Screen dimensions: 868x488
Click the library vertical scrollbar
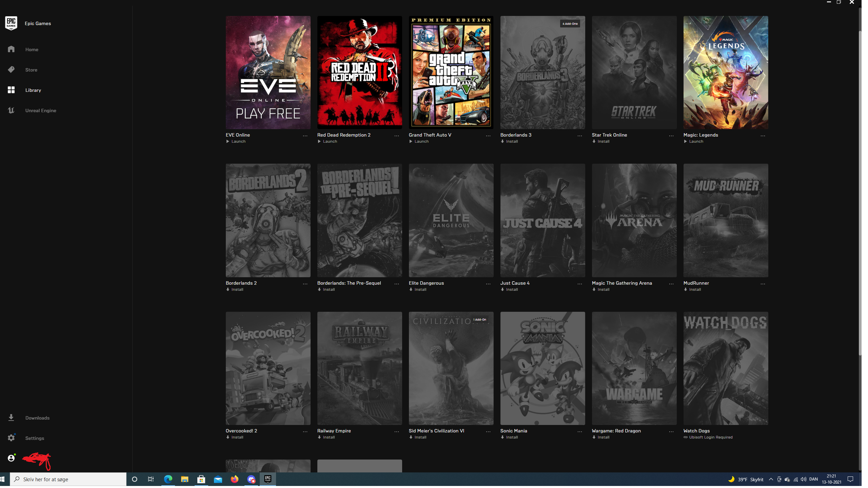(860, 193)
